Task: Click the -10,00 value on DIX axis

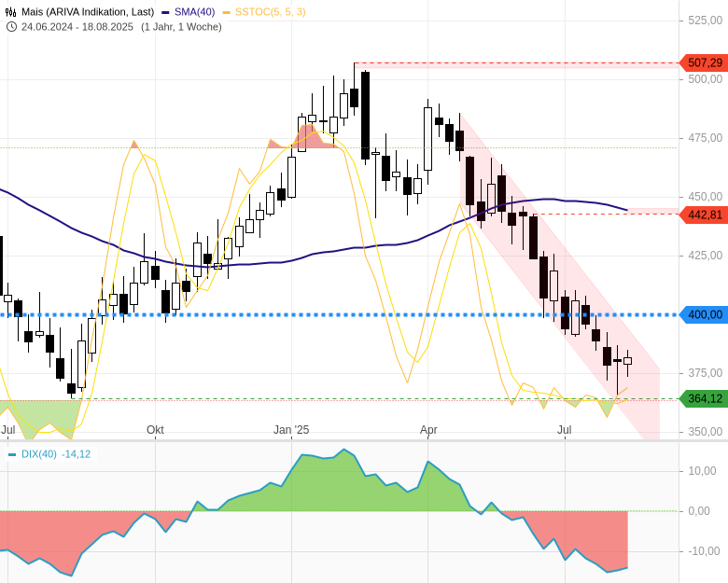Action: (x=704, y=551)
